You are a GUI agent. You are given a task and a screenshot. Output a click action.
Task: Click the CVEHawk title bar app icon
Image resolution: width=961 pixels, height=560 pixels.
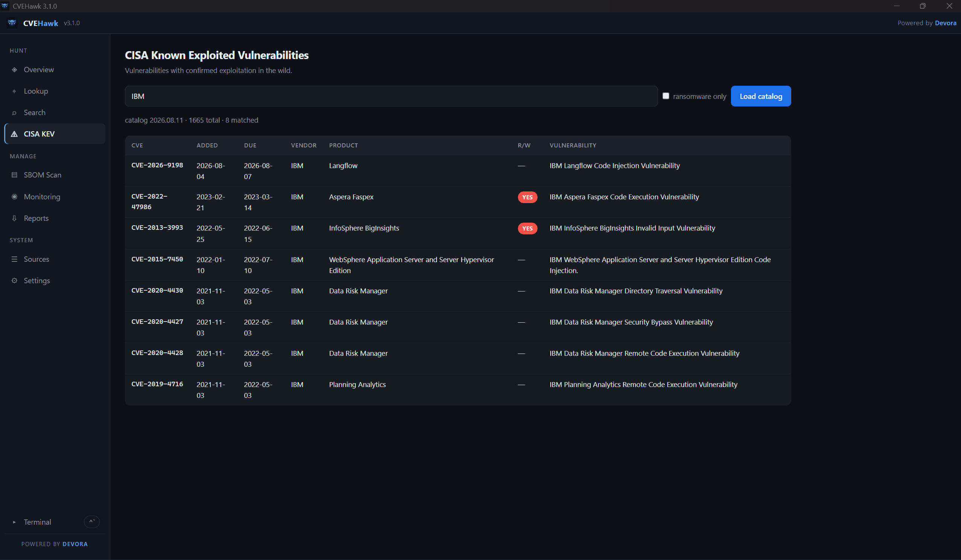click(5, 6)
